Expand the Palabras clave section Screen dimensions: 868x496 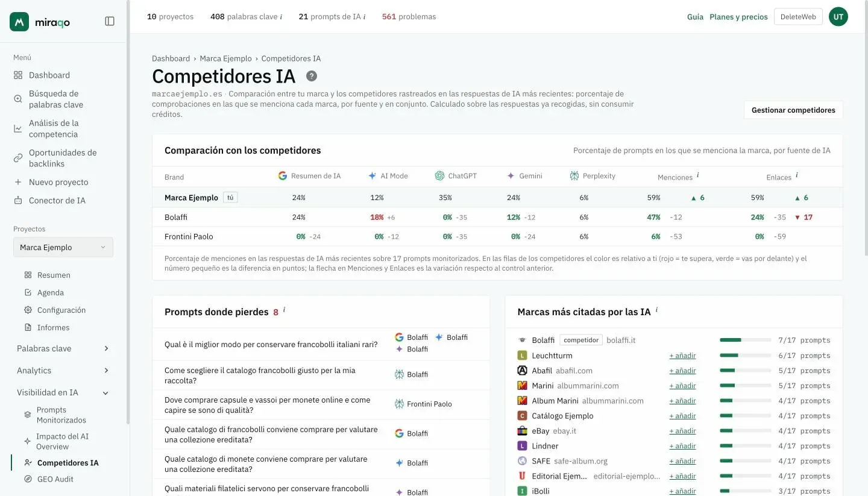point(63,348)
